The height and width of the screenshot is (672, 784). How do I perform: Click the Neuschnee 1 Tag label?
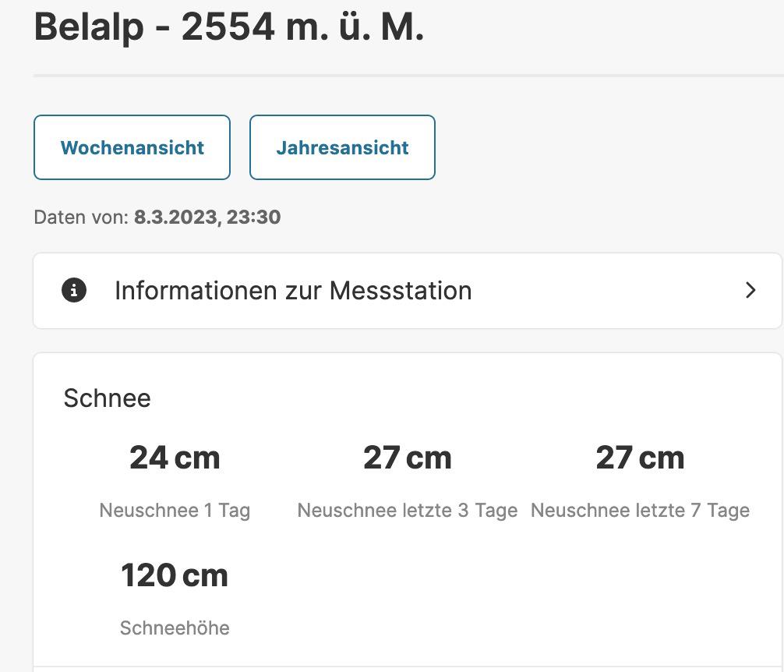(x=175, y=511)
